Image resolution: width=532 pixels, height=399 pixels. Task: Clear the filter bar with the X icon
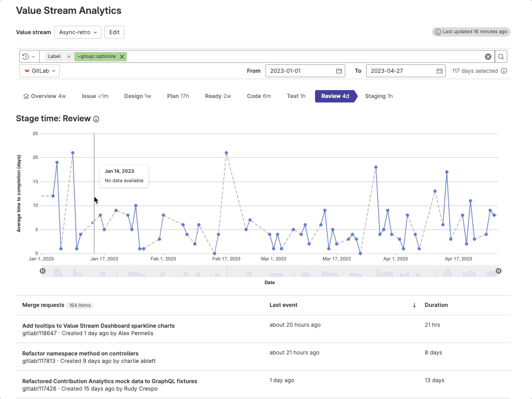coord(488,56)
